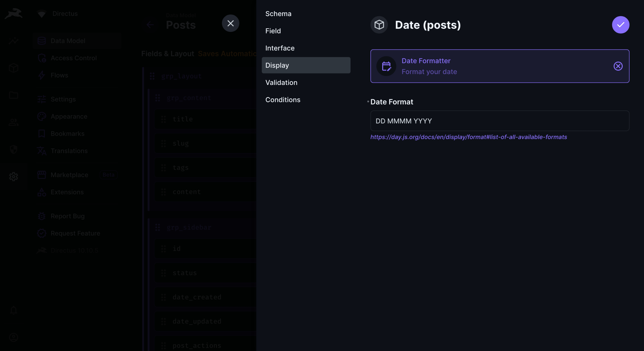
Task: Open the Settings gear module
Action: [x=14, y=177]
